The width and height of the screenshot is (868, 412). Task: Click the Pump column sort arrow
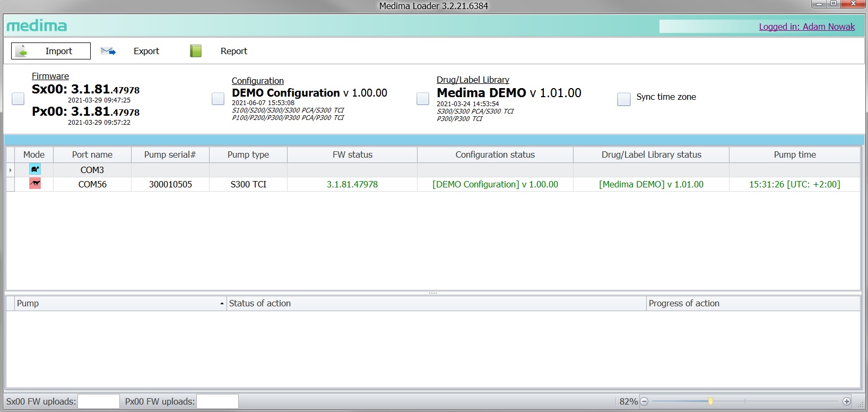click(222, 304)
